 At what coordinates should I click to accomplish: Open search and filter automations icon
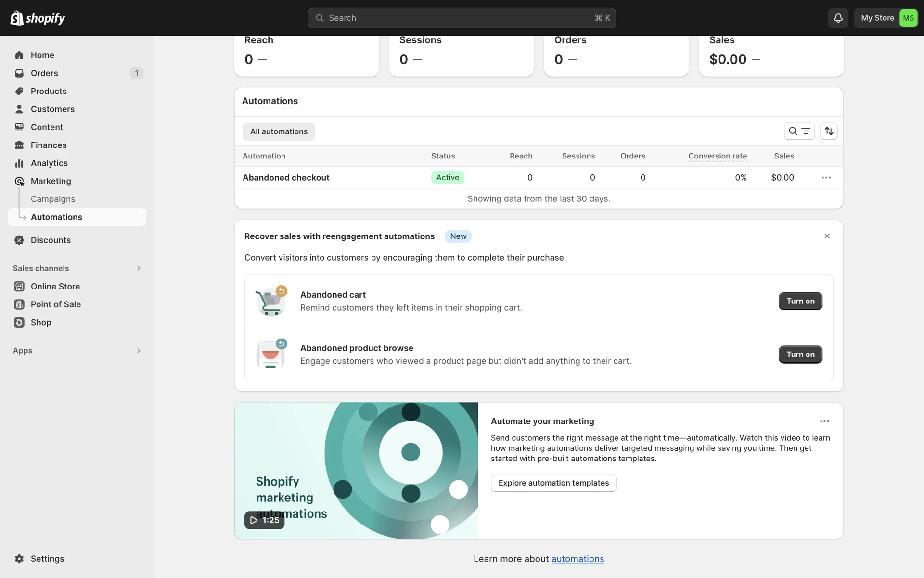click(799, 131)
